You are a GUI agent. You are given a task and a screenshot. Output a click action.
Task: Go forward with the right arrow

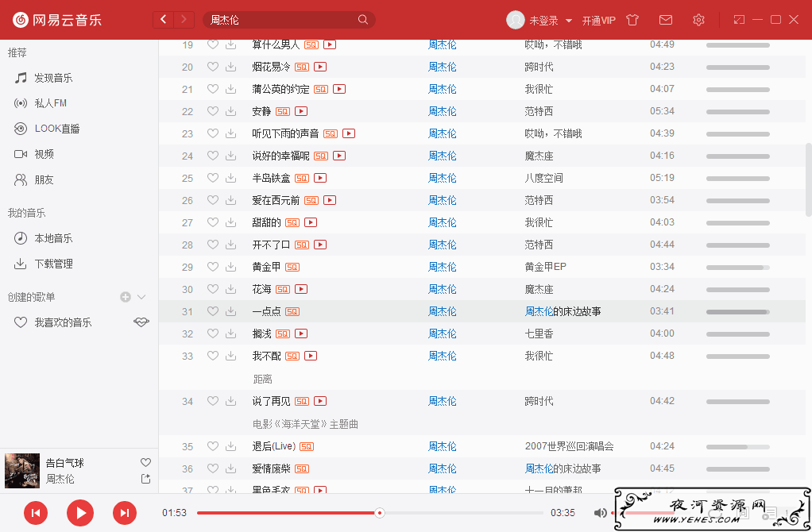(184, 20)
